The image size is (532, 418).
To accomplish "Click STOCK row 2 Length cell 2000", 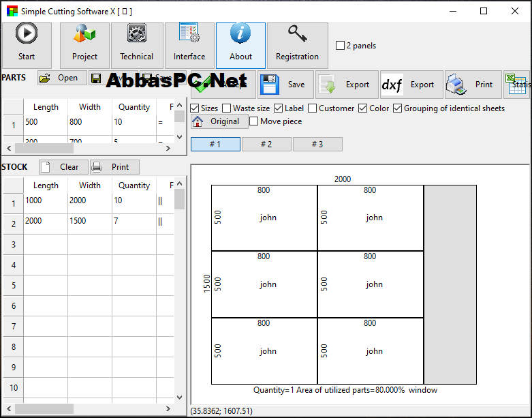I will tap(46, 224).
